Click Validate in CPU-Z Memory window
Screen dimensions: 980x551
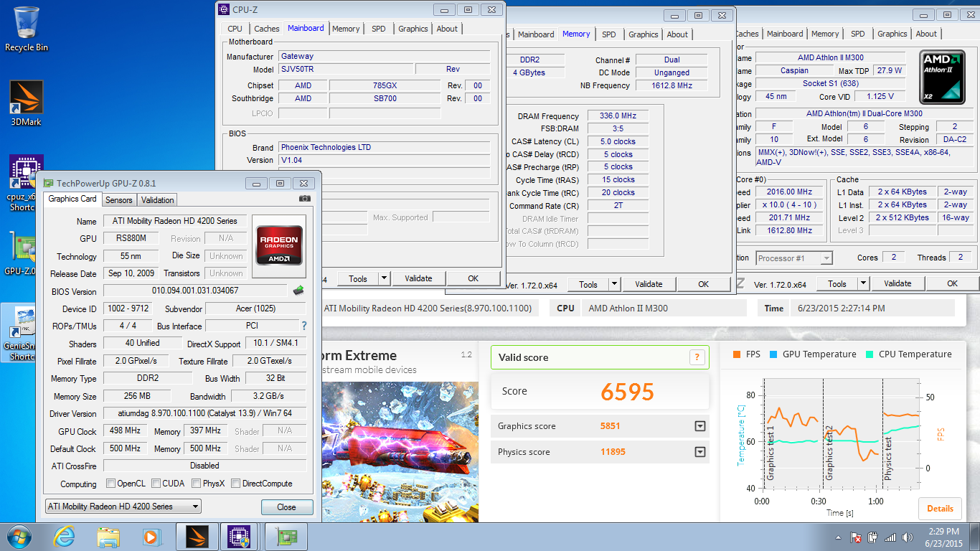point(649,284)
